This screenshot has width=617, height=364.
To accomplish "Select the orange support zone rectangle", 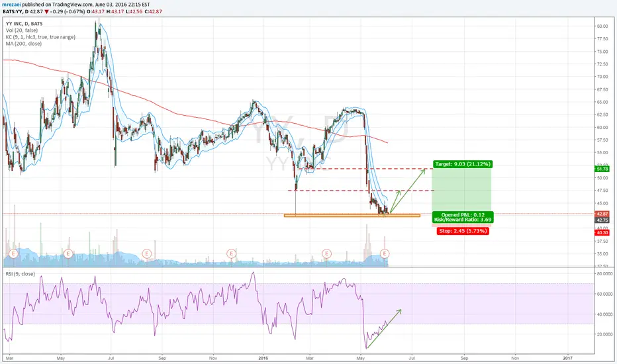I will [x=352, y=216].
